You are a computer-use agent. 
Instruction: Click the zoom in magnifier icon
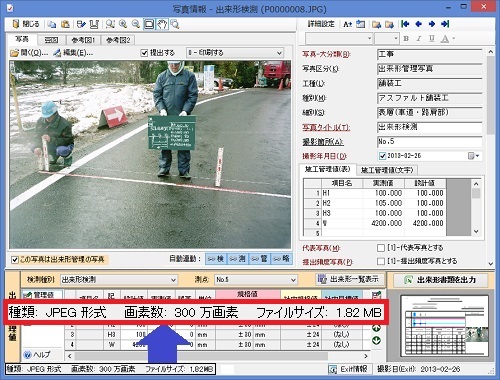coord(123,24)
